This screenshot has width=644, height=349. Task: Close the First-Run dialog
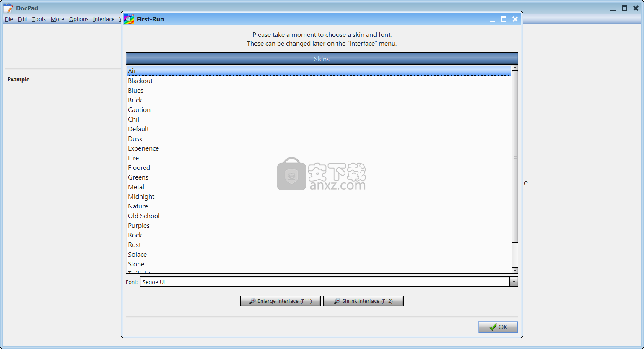pyautogui.click(x=515, y=19)
